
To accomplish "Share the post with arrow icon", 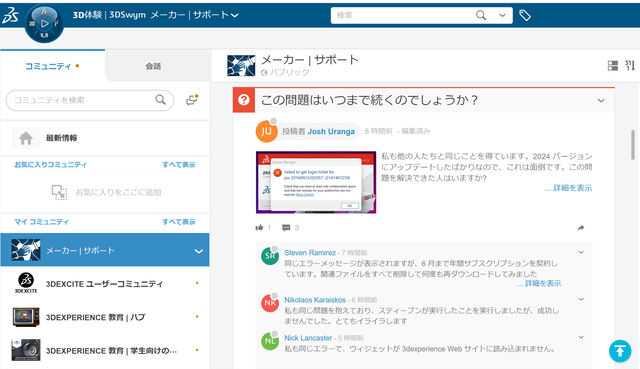I will point(581,227).
